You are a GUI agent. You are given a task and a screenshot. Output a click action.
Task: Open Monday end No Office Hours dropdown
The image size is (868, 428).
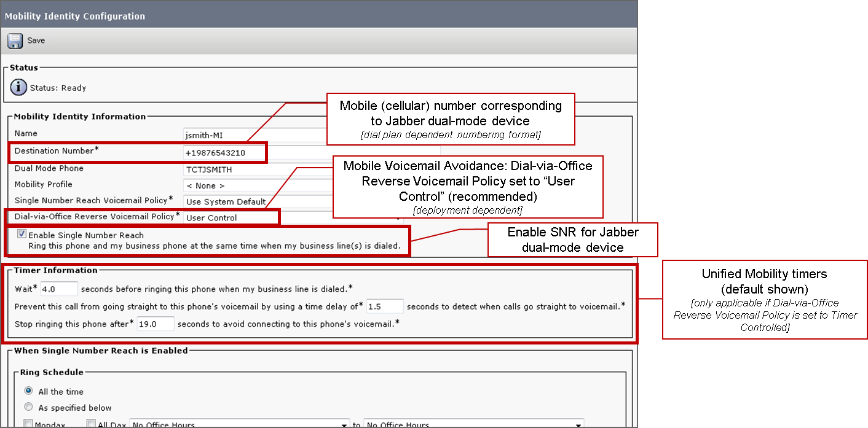point(473,424)
